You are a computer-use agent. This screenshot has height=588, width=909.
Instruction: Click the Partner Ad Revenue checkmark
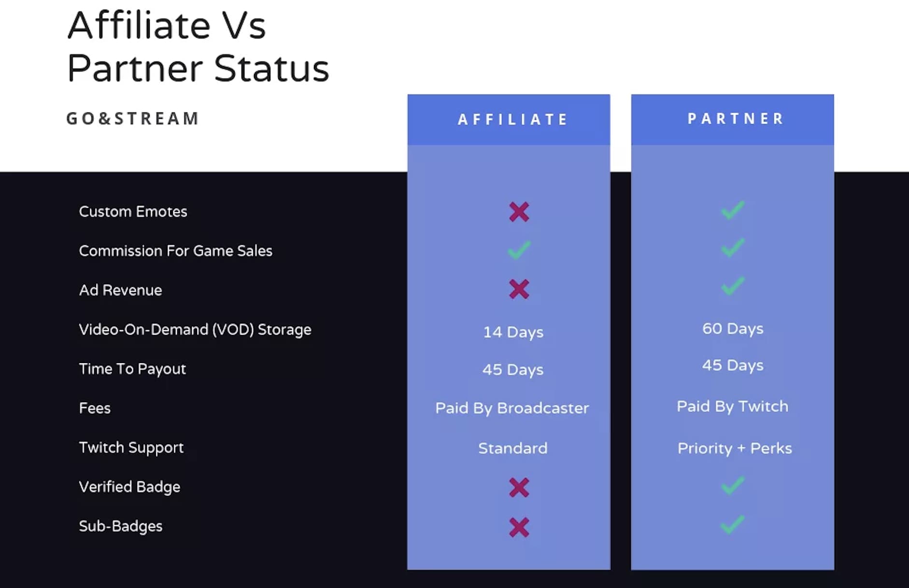(732, 286)
